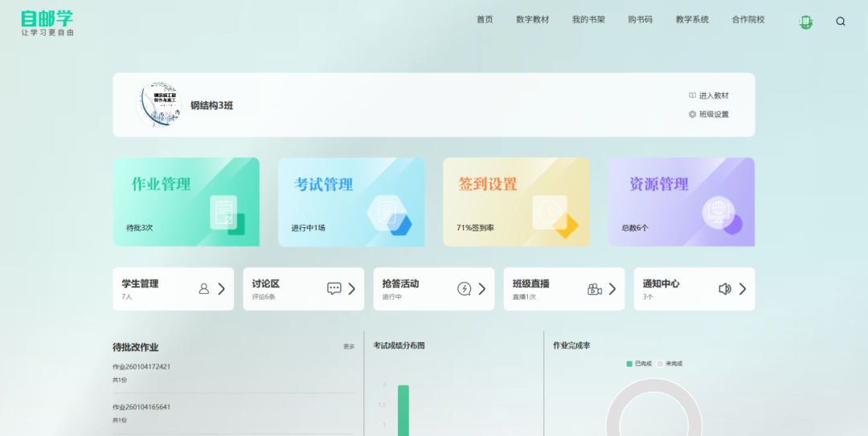868x436 pixels.
Task: Click the 班级直播 video camera icon
Action: (x=595, y=289)
